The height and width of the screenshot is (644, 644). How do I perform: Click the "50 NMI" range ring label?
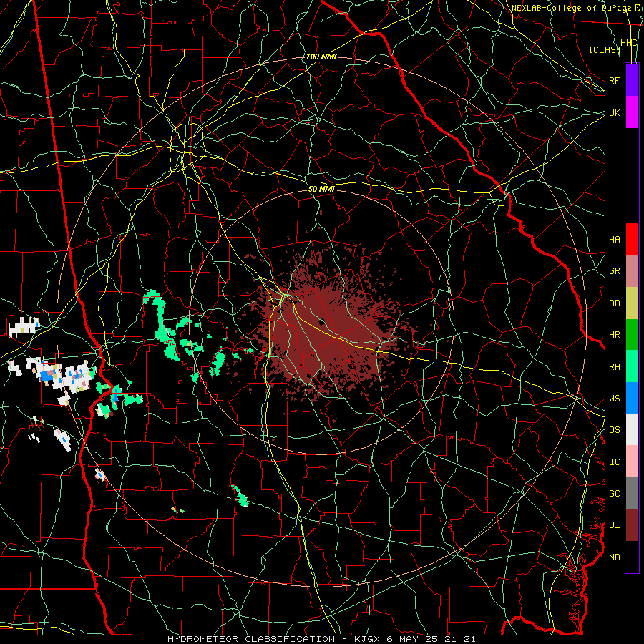coord(321,189)
